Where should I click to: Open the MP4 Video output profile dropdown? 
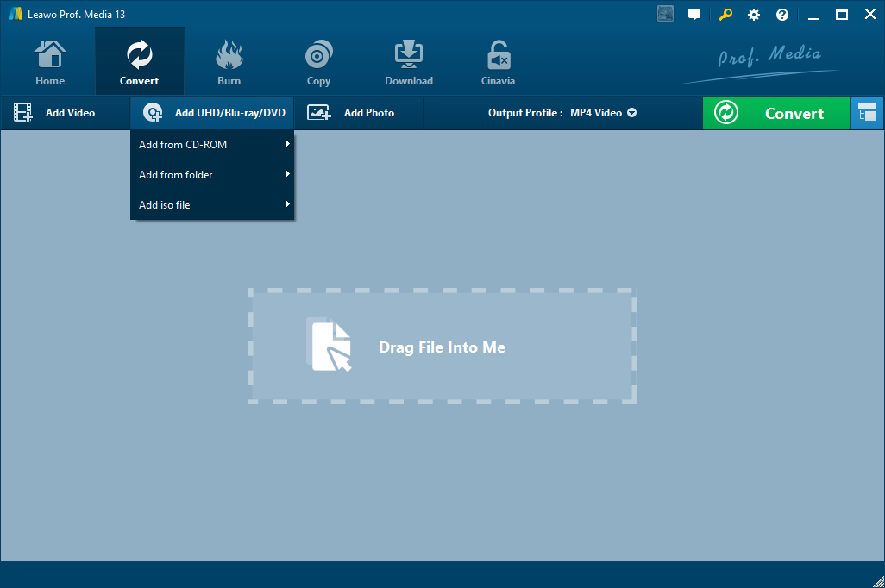click(x=603, y=113)
